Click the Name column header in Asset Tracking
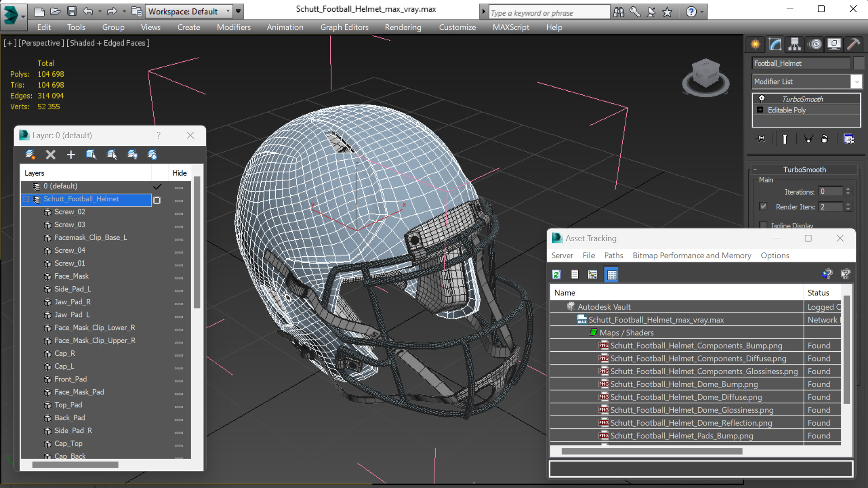 point(676,293)
